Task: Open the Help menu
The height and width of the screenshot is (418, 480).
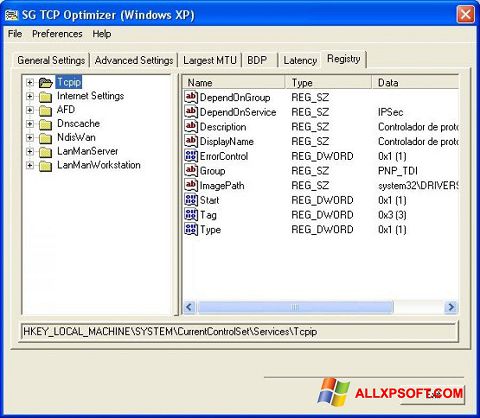Action: coord(102,34)
